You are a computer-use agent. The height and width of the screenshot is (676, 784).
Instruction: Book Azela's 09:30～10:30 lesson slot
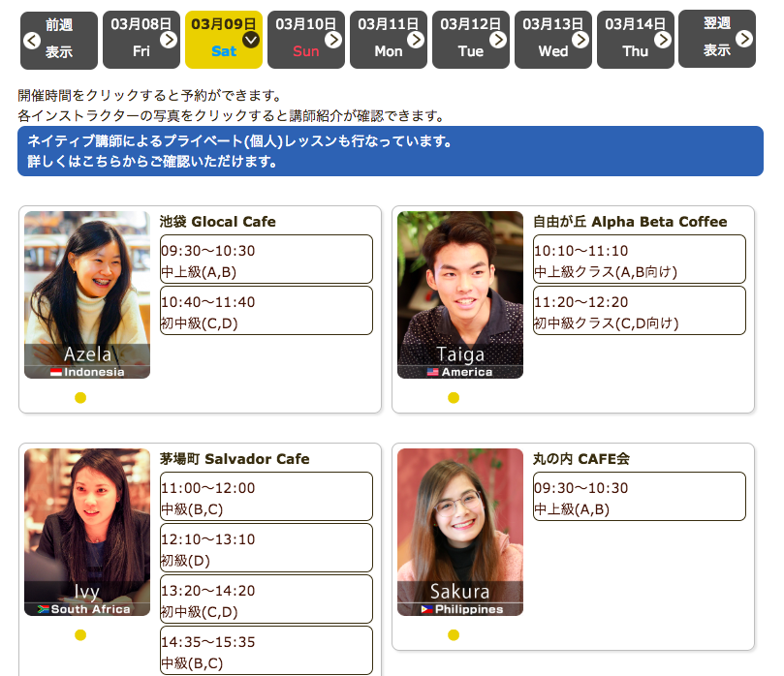266,260
